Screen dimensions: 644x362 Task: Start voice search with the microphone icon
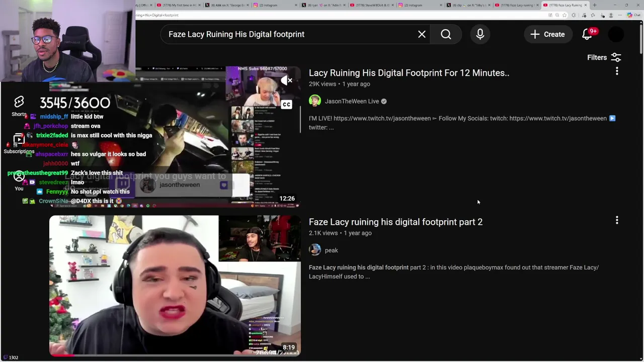click(480, 34)
